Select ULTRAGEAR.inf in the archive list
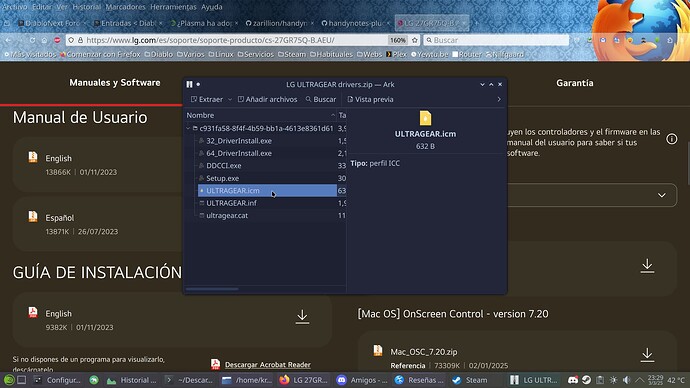Screen dimensions: 690x388 [231, 203]
